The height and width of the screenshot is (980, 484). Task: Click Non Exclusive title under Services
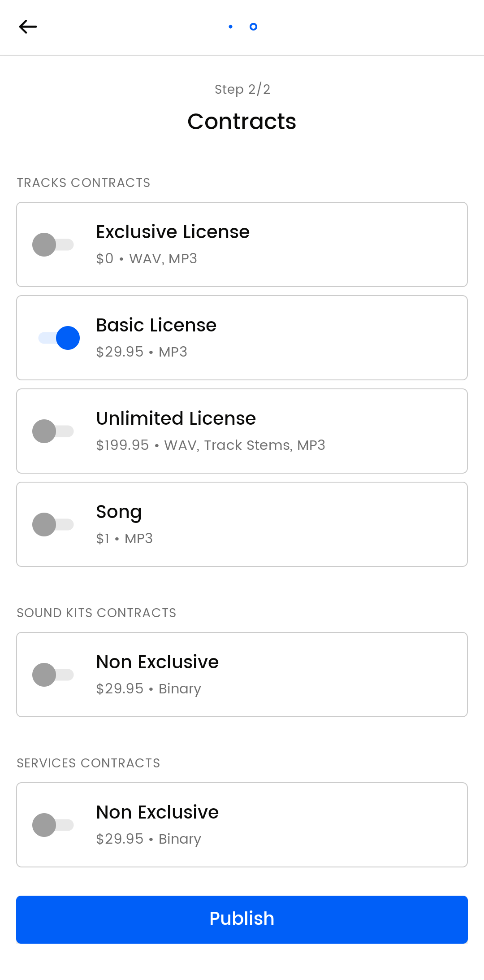[157, 812]
